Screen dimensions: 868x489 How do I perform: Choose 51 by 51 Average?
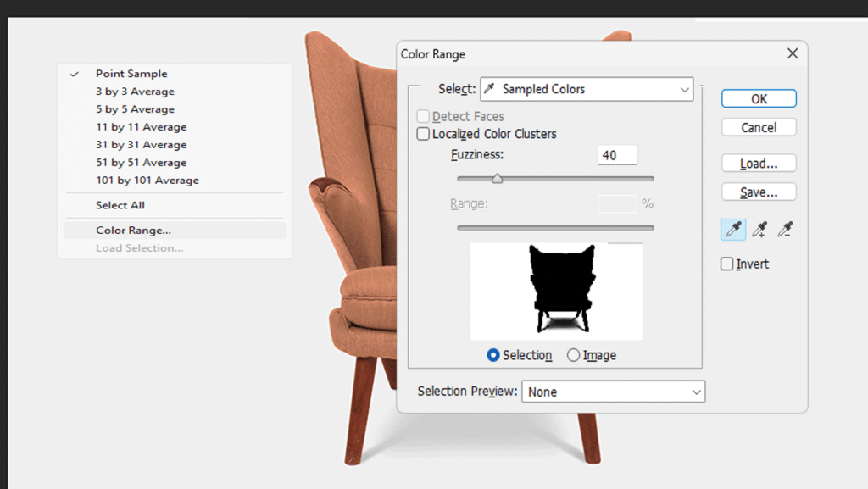tap(175, 162)
